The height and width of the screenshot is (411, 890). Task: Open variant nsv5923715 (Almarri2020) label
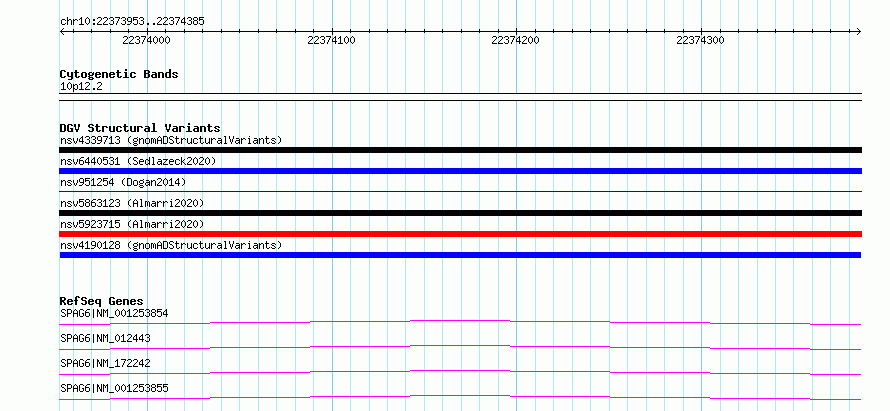click(x=132, y=224)
